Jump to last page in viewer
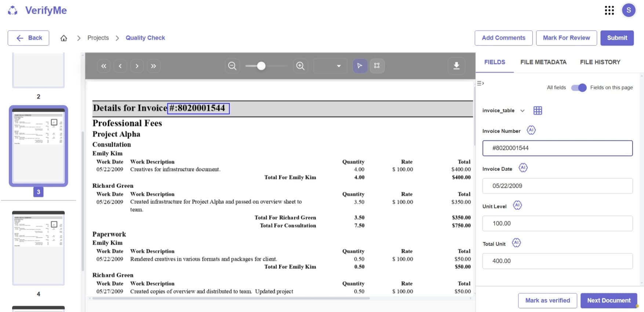This screenshot has width=644, height=312. pos(153,66)
